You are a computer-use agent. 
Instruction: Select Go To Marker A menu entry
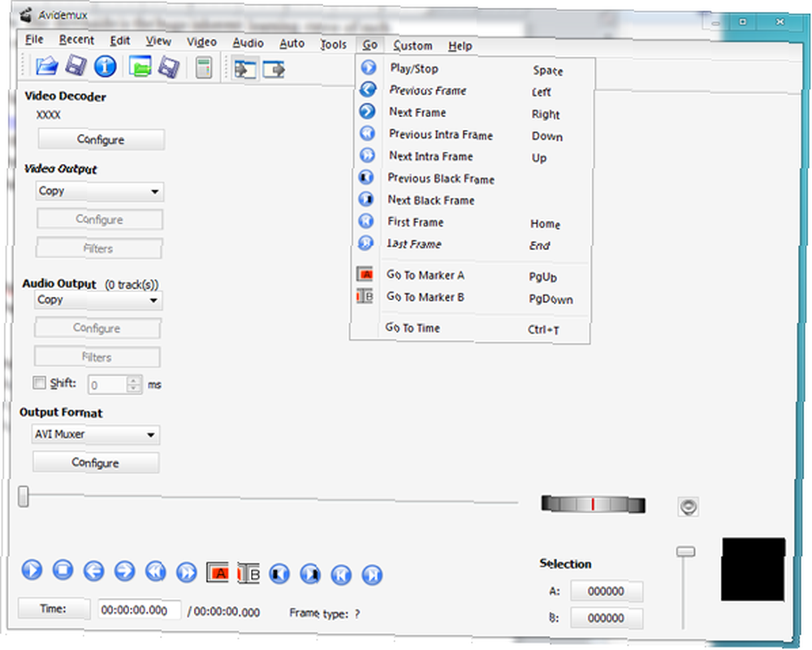coord(469,275)
